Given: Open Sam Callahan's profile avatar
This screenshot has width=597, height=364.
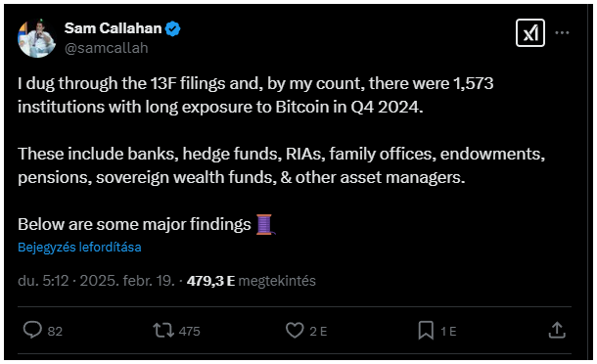Looking at the screenshot, I should 36,38.
